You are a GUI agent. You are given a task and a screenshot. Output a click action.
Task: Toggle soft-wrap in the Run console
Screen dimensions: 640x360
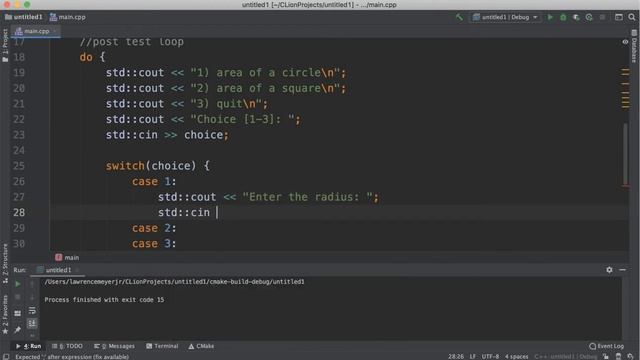tap(32, 311)
